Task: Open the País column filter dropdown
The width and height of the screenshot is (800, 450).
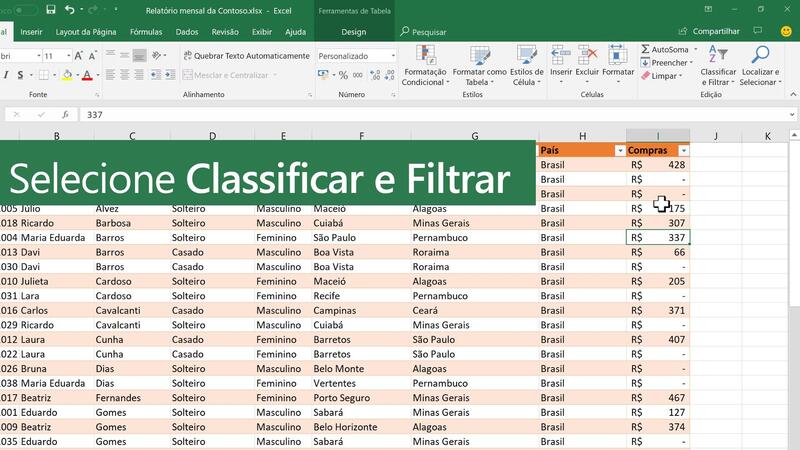Action: (x=619, y=150)
